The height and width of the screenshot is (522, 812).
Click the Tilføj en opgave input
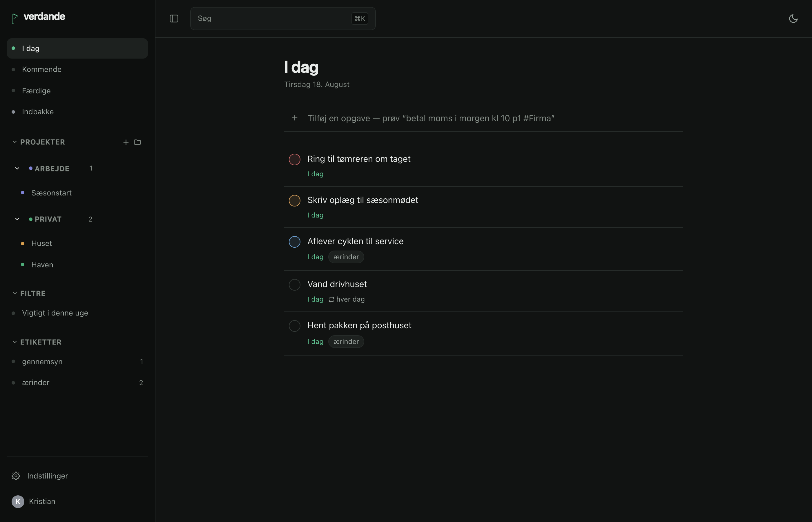483,118
